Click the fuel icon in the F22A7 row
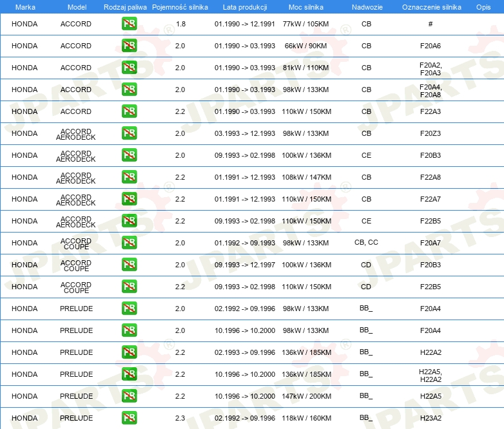The width and height of the screenshot is (504, 429). click(129, 198)
